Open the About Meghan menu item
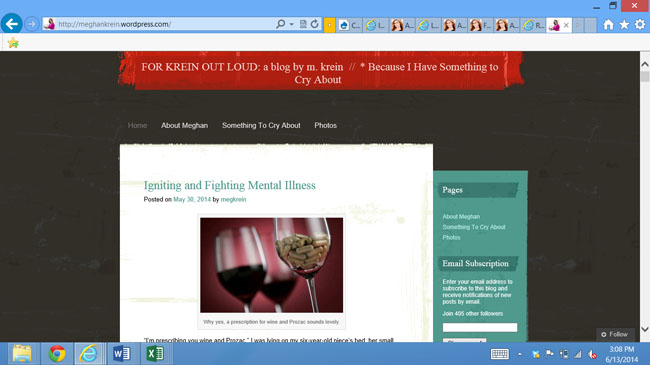This screenshot has width=650, height=365. 184,125
